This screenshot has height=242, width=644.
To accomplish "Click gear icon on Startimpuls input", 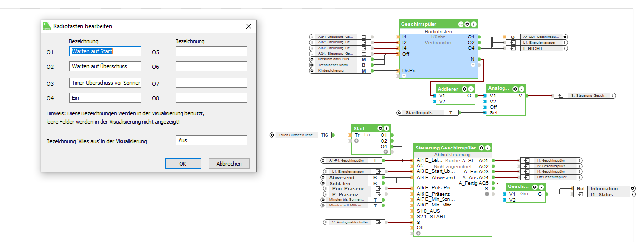I will [400, 113].
